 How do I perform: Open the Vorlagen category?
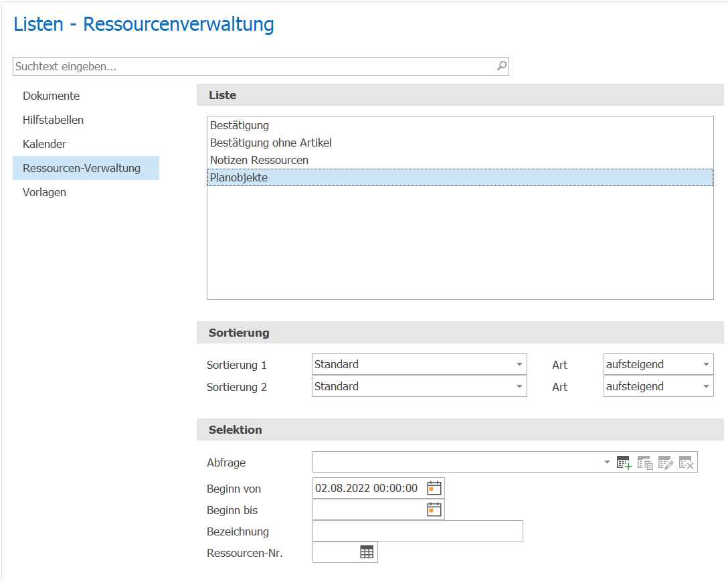pos(44,192)
